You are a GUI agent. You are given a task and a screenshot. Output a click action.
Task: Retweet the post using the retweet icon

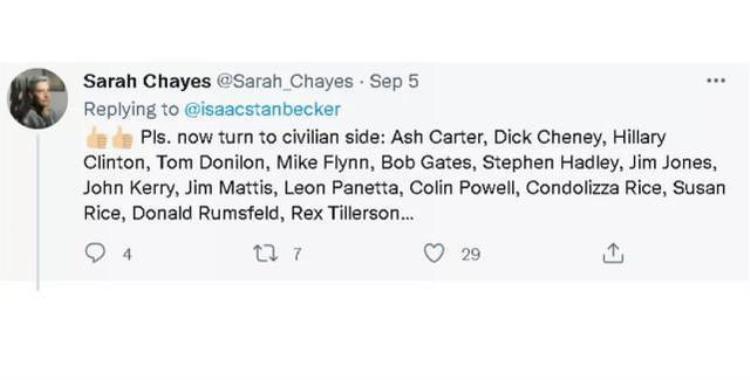pyautogui.click(x=265, y=253)
